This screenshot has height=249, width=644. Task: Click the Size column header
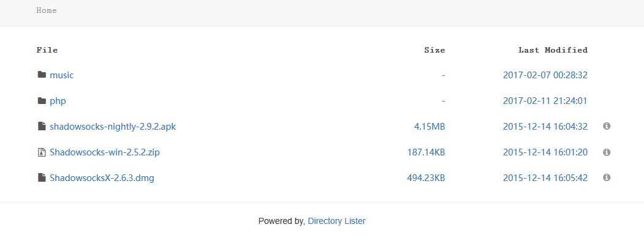coord(434,50)
